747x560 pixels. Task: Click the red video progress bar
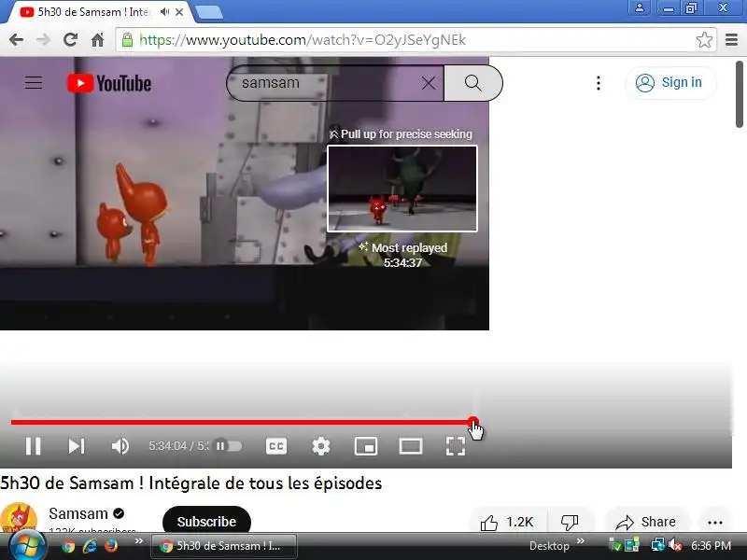241,422
